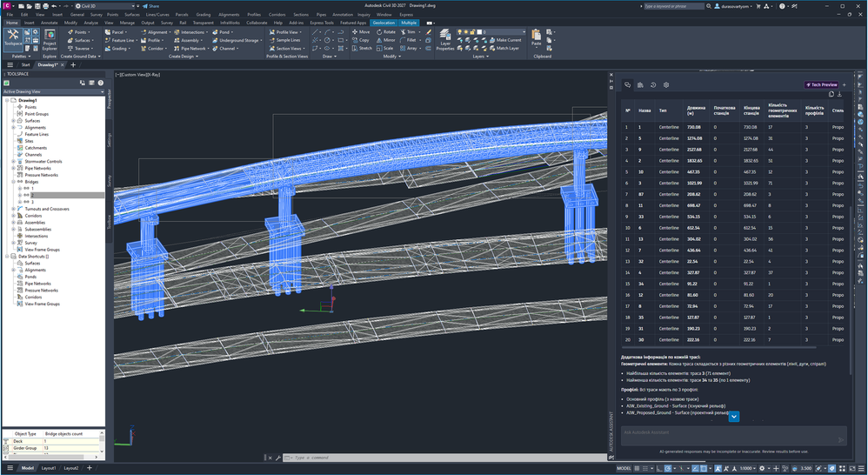Select the Rotate tool

pos(385,32)
